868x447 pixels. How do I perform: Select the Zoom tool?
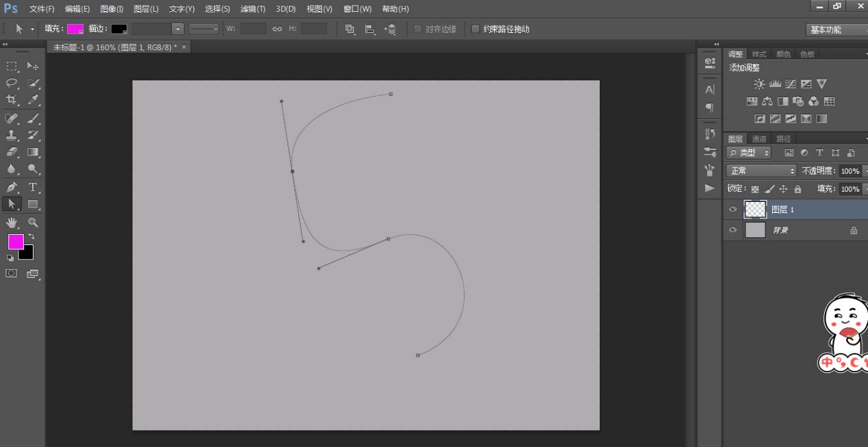tap(32, 222)
